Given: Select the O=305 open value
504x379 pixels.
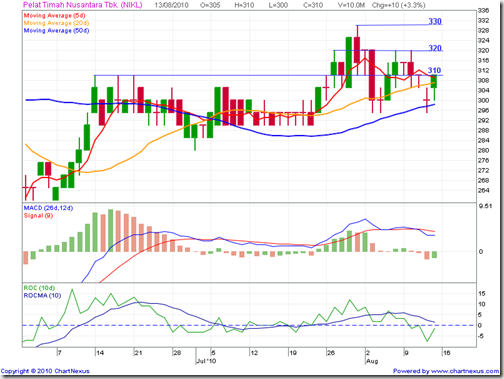Looking at the screenshot, I should [210, 5].
